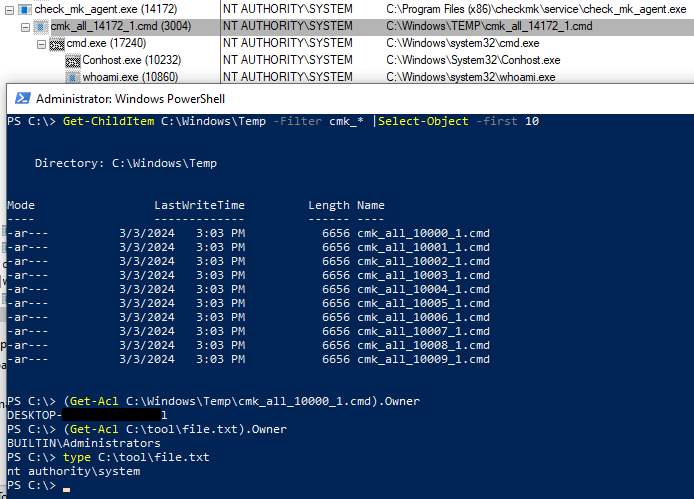Click the Administrator: Windows PowerShell title text
The height and width of the screenshot is (499, 694).
pyautogui.click(x=131, y=98)
